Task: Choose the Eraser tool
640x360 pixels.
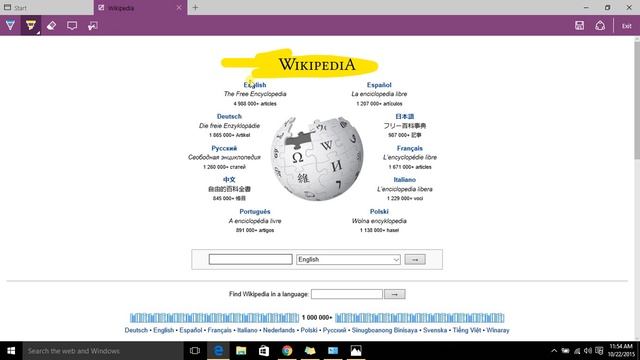Action: (51, 26)
